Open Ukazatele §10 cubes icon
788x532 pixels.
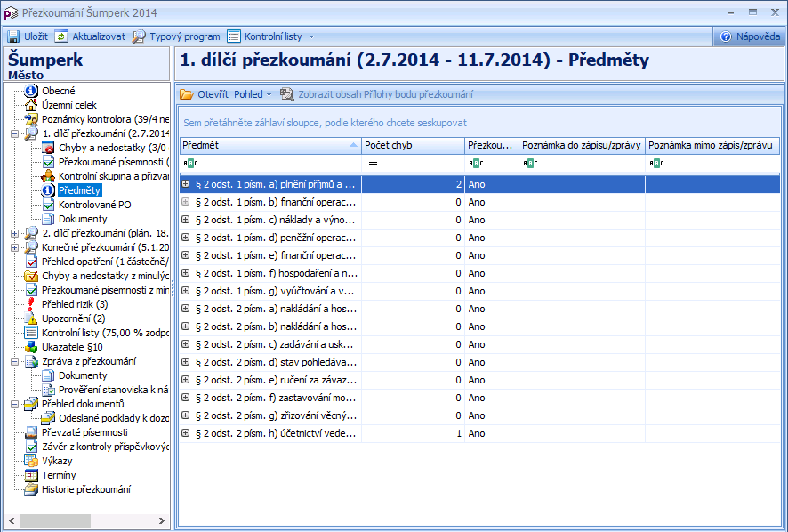31,347
